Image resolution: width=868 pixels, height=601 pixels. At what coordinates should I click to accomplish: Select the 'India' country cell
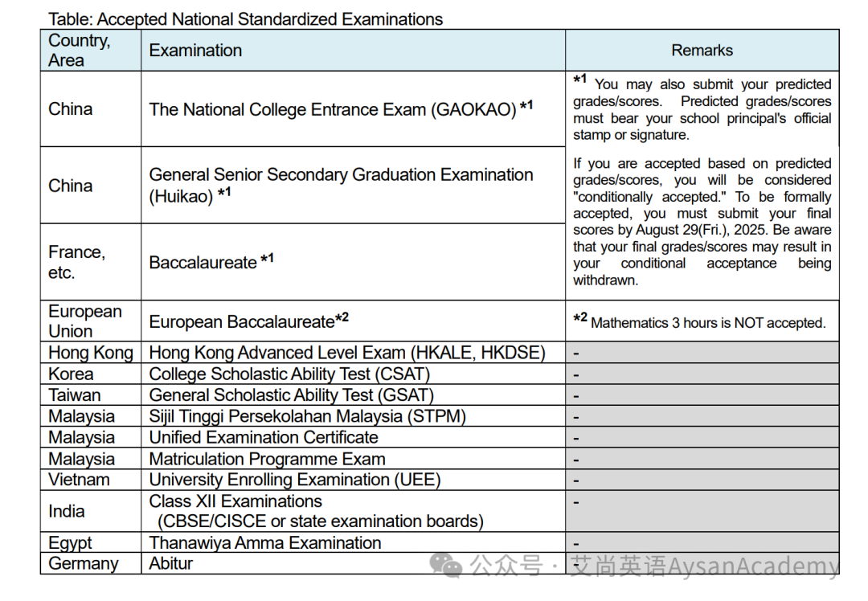coord(91,511)
